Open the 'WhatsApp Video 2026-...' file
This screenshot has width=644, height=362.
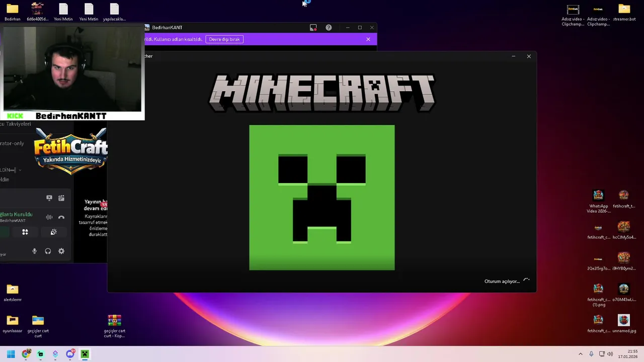(598, 202)
